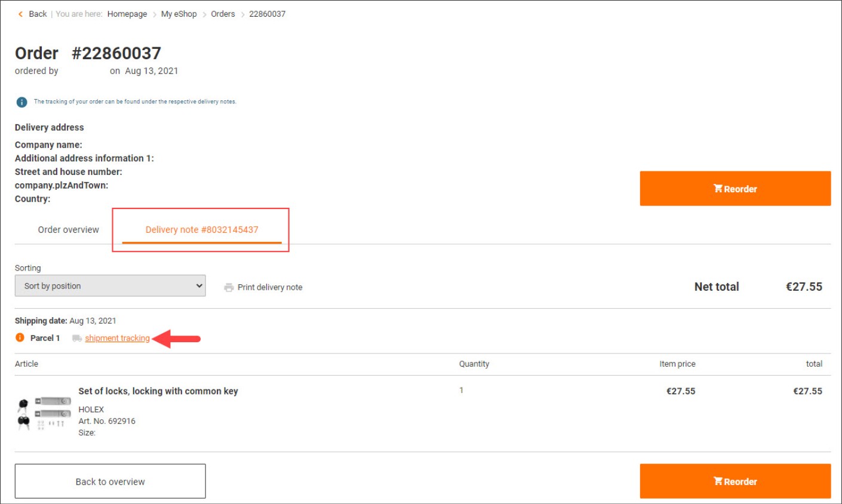
Task: Switch to the Order overview tab
Action: (x=69, y=230)
